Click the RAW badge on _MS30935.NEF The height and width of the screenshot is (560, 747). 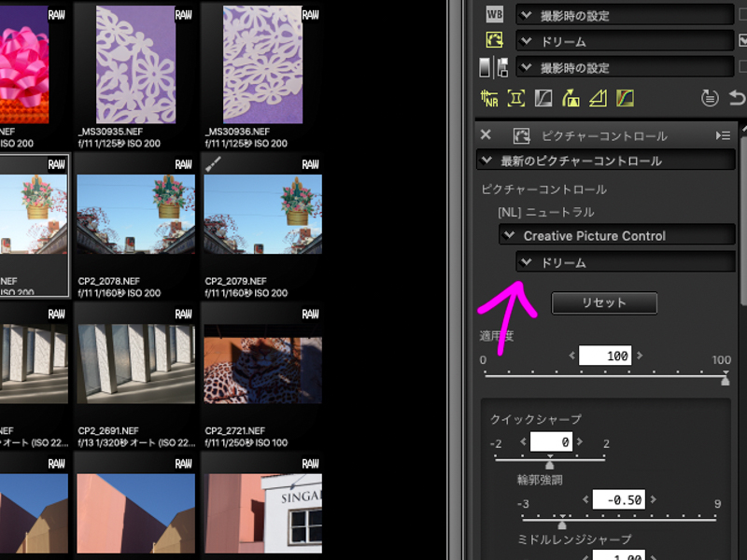(x=183, y=15)
